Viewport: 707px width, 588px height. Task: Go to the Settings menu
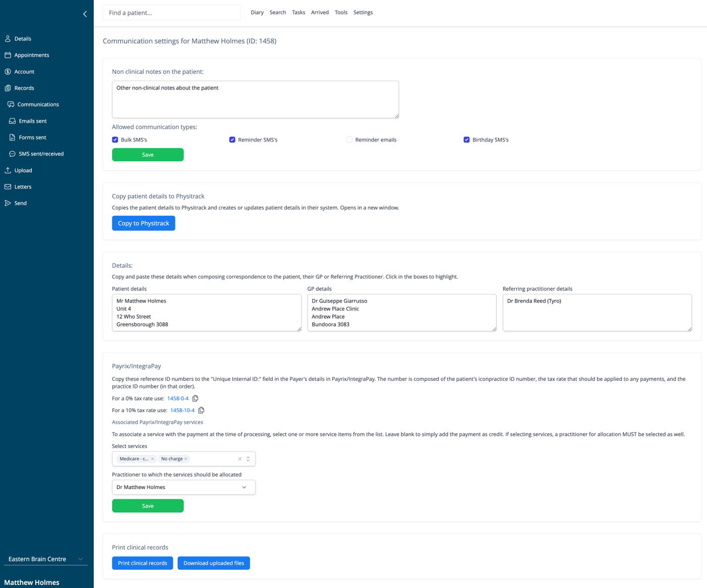(363, 13)
